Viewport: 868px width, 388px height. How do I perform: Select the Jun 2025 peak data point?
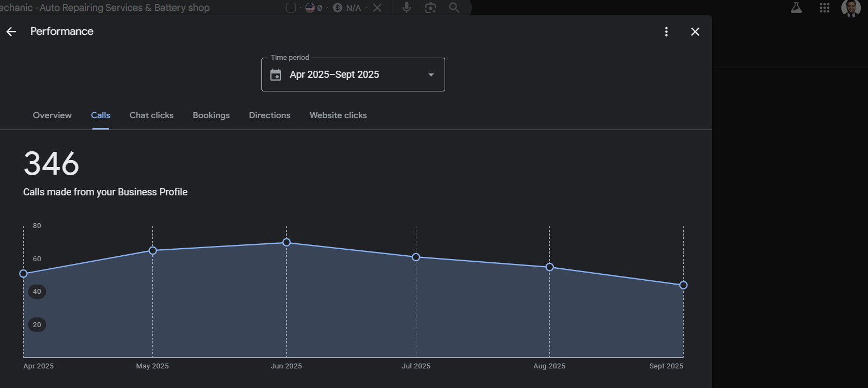(x=286, y=242)
